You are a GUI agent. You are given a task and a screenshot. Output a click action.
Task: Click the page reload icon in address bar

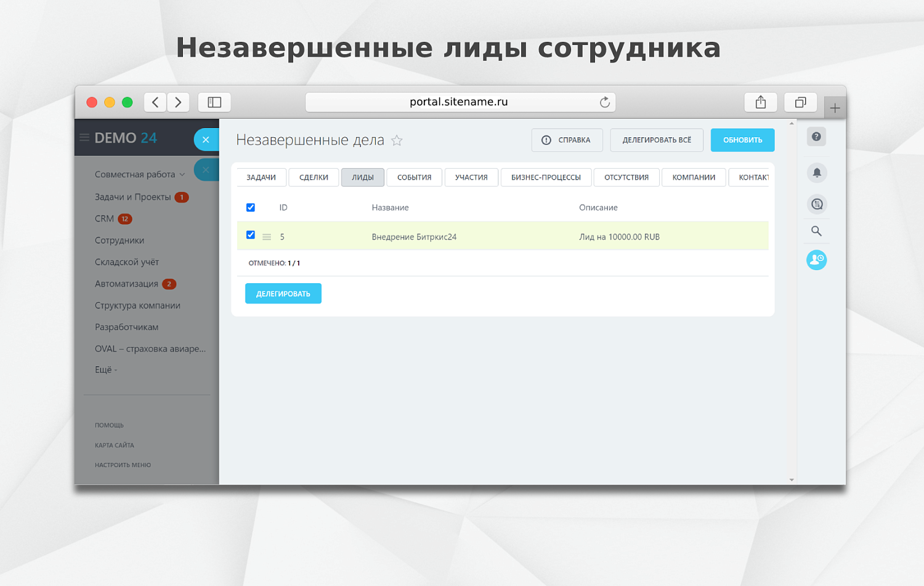click(605, 102)
